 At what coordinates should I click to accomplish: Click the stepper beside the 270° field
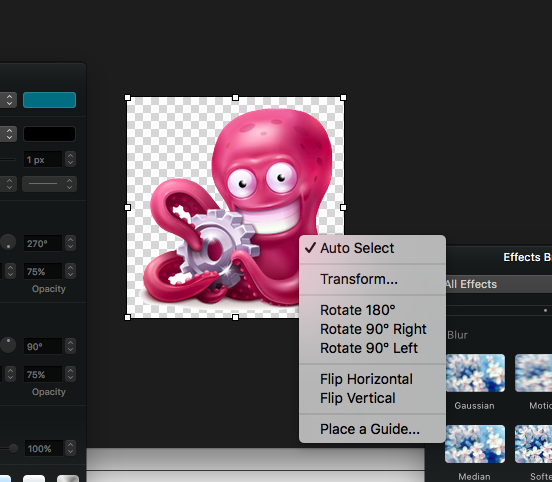(70, 243)
